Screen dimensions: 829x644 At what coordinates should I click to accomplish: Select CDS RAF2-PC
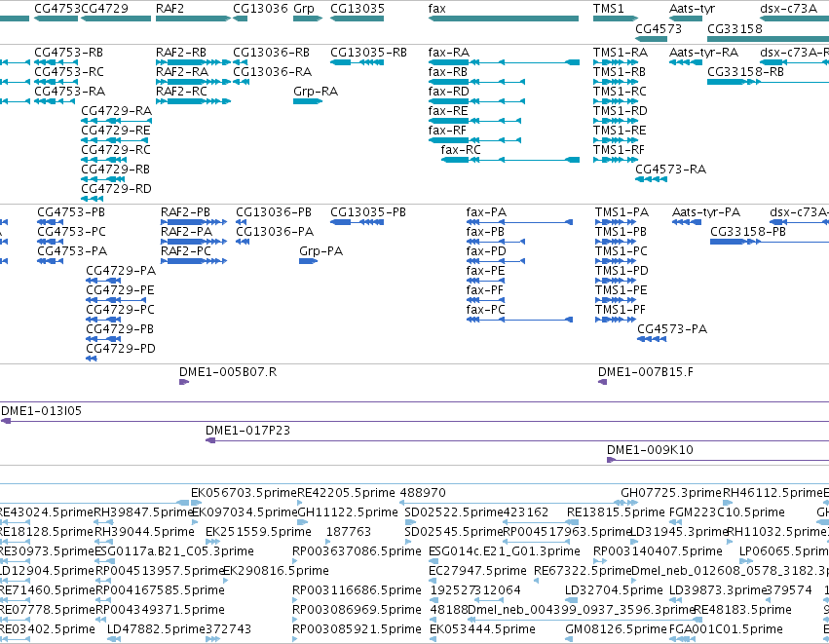194,261
